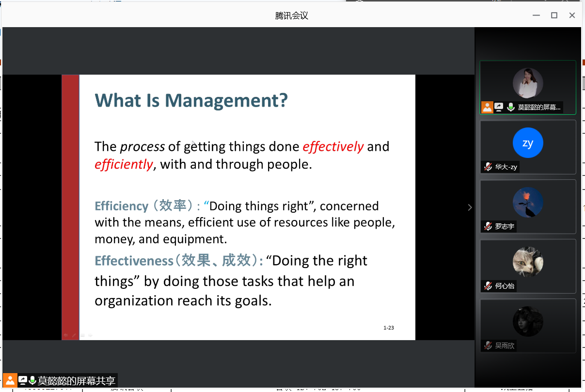Screen dimensions: 585x392
Task: Click the muted mic icon for 华大-zy
Action: (488, 167)
